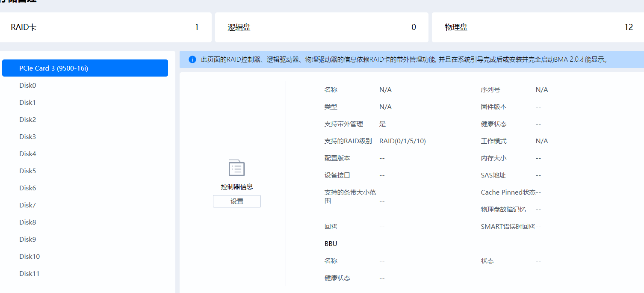Open Disk10 from the device list
644x293 pixels.
[30, 256]
